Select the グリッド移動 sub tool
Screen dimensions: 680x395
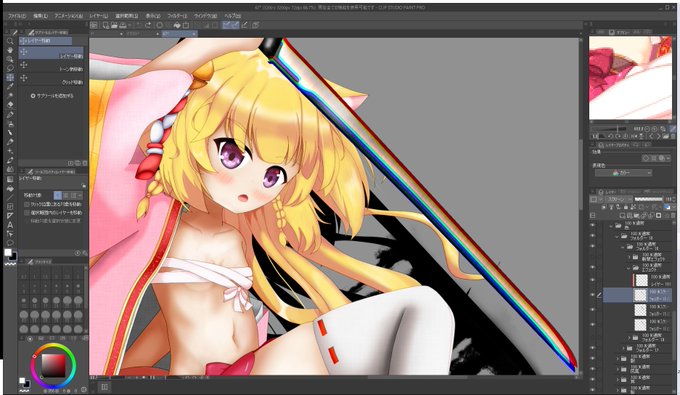coord(52,79)
